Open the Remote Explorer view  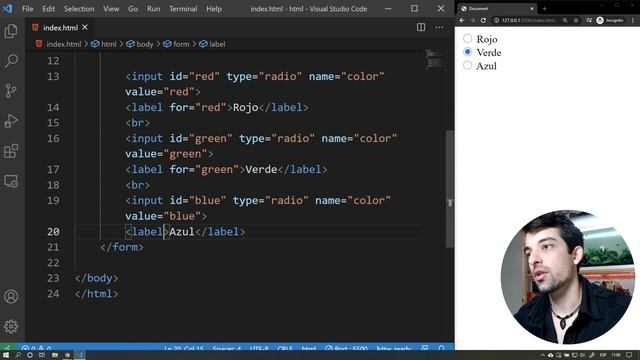coord(11,181)
